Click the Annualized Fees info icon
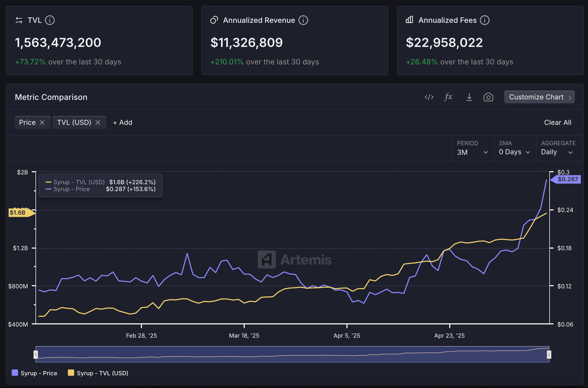Screen dimensions: 588x388 (484, 20)
